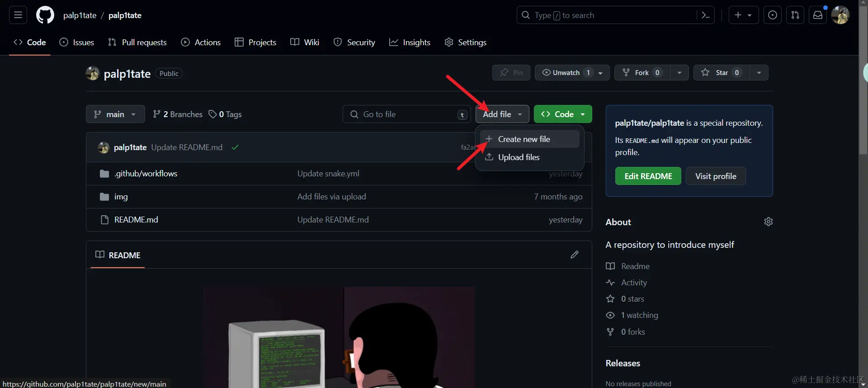Open the Activity link in About
Image resolution: width=868 pixels, height=388 pixels.
[627, 283]
